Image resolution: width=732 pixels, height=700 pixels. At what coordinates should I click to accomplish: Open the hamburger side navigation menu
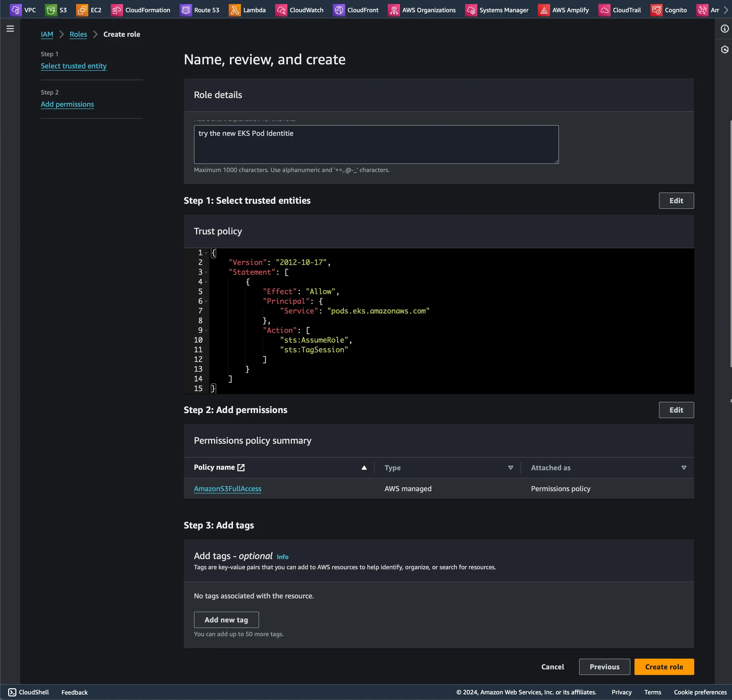coord(10,29)
